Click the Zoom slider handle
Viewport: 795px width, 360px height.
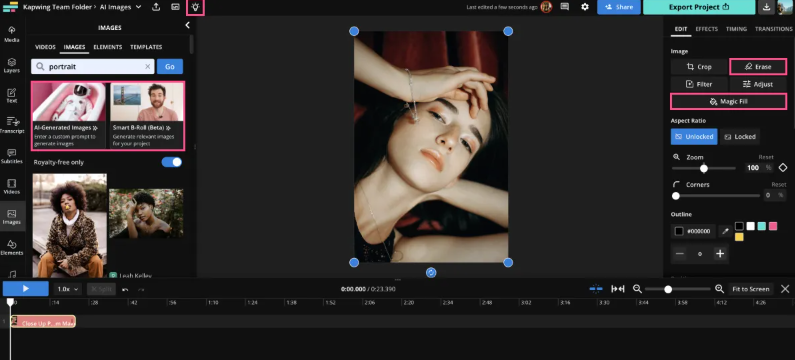click(x=704, y=168)
